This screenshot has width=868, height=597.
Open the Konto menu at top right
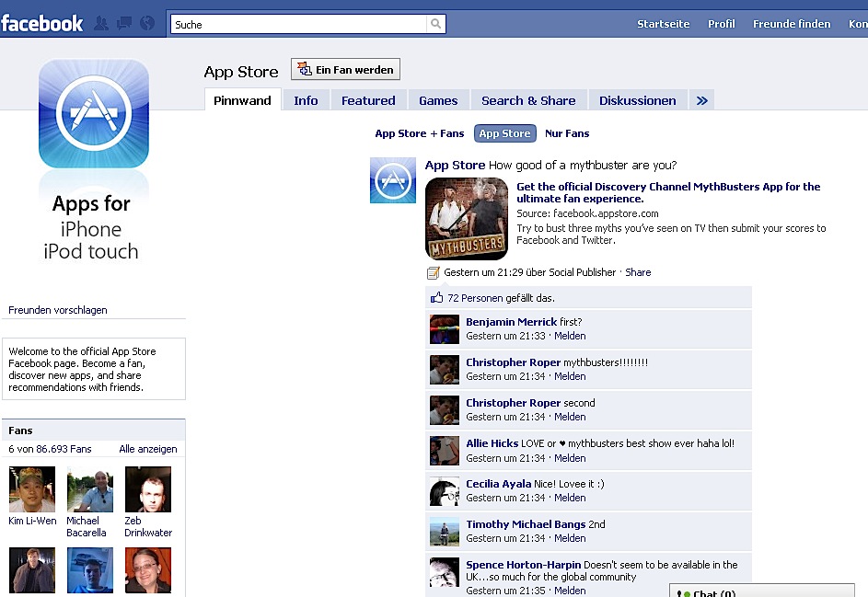tap(858, 23)
